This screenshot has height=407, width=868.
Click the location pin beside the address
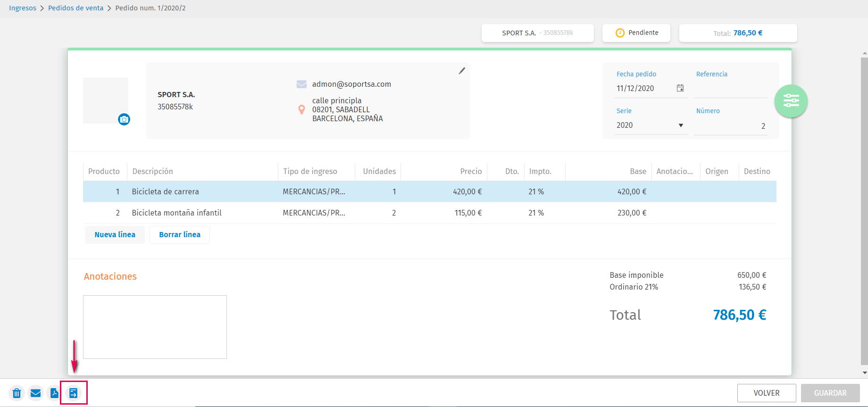302,110
